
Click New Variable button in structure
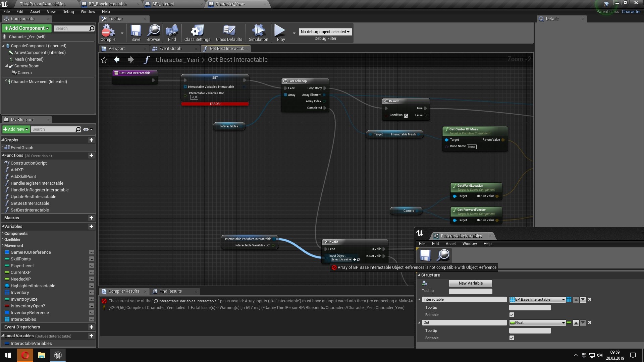[470, 283]
